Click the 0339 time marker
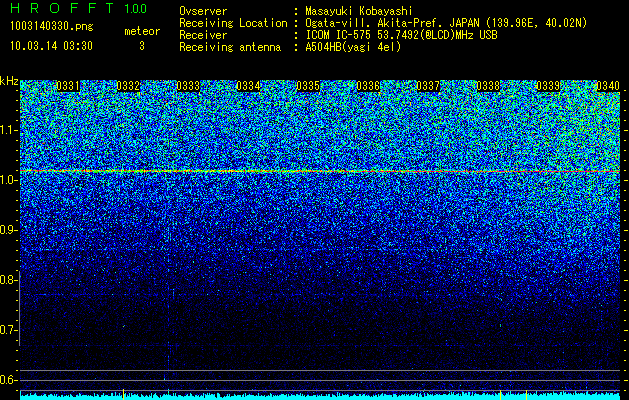This screenshot has height=400, width=629. tap(548, 86)
